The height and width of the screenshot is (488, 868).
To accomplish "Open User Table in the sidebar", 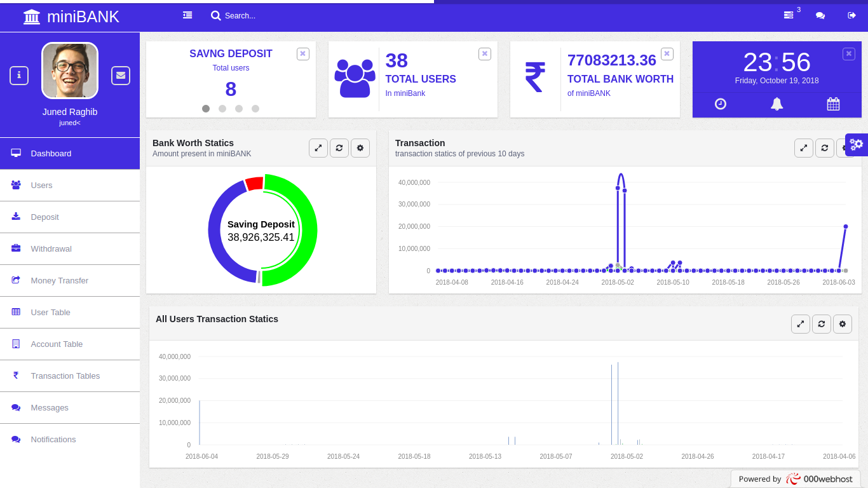I will 70,312.
